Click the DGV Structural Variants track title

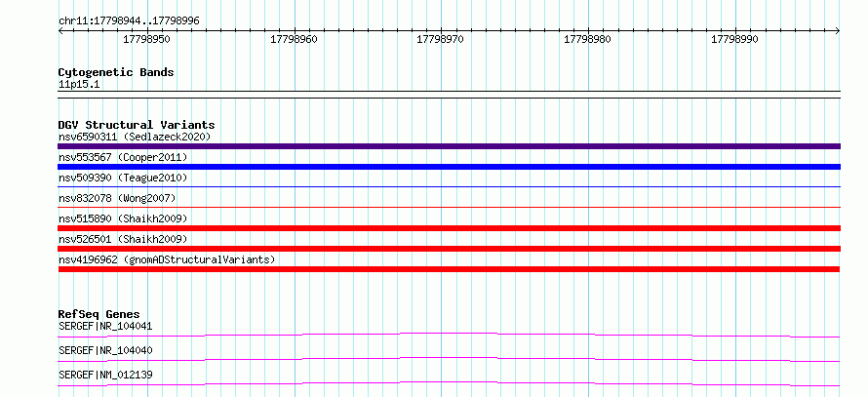pyautogui.click(x=137, y=125)
